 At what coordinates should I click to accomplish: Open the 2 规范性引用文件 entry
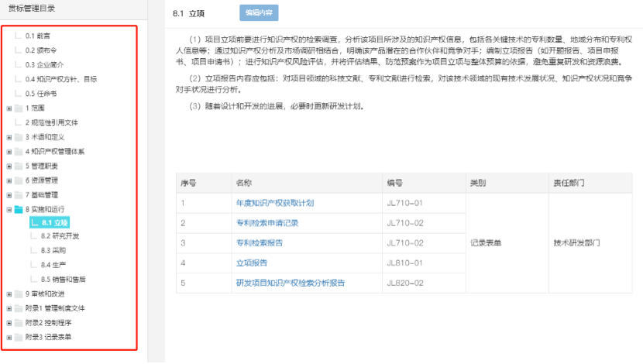pos(51,122)
